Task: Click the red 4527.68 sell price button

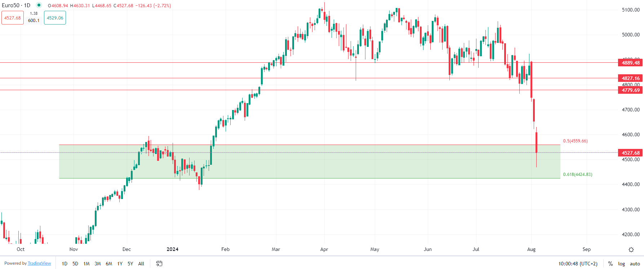Action: [13, 18]
